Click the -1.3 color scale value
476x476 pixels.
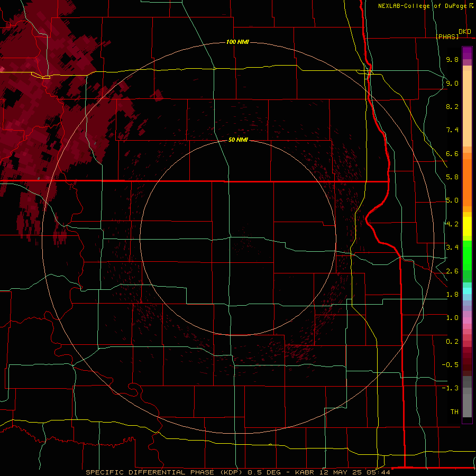[450, 388]
